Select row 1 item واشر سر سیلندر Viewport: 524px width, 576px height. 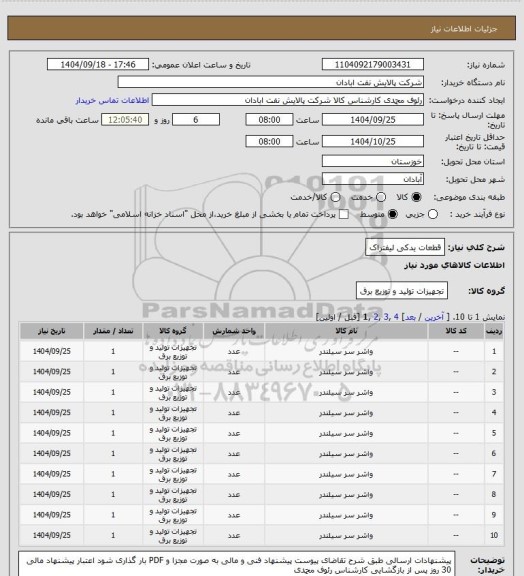[x=346, y=352]
